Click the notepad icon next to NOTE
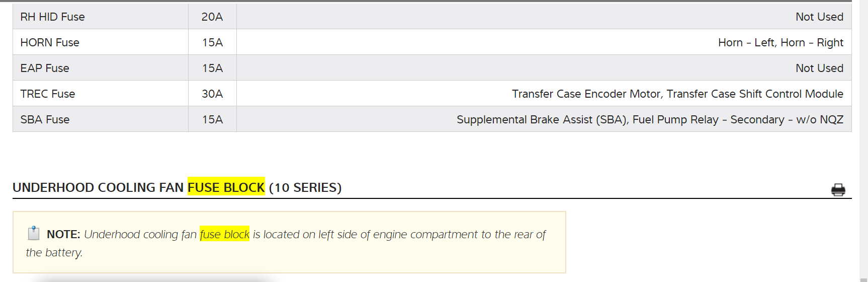Screen dimensions: 868x282 tap(34, 233)
